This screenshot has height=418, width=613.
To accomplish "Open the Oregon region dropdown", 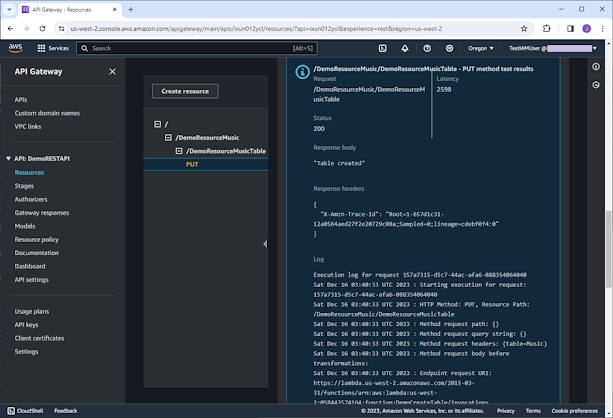I will point(480,48).
